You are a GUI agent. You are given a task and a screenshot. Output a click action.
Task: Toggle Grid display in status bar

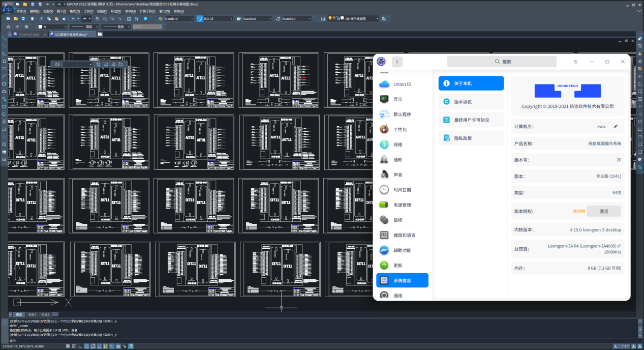pyautogui.click(x=74, y=346)
